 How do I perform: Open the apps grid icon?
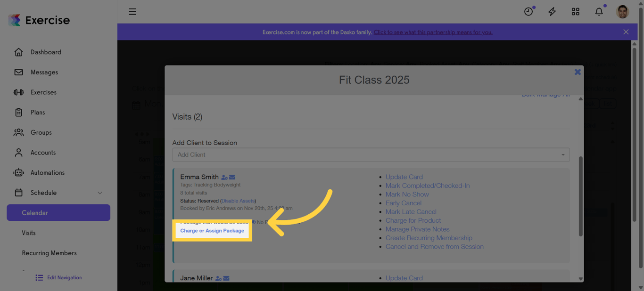(576, 12)
